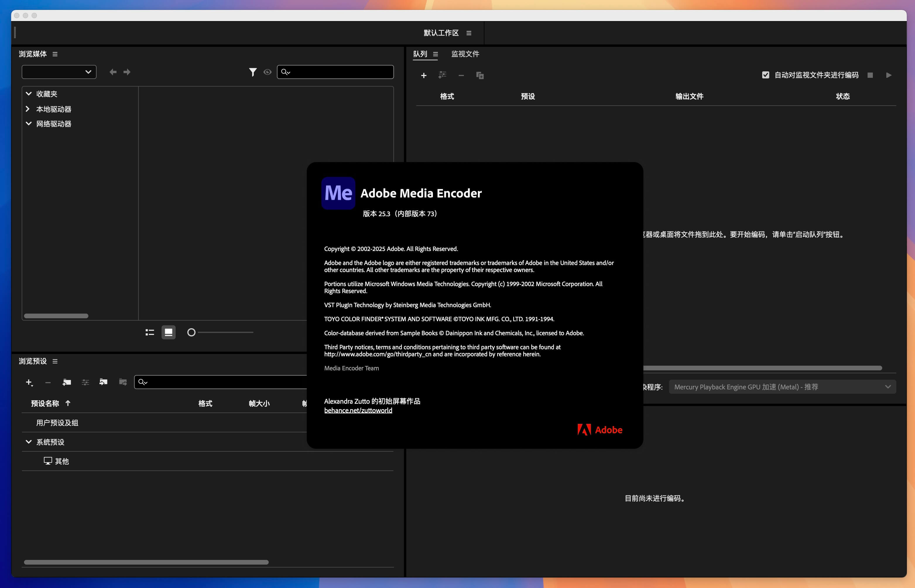Switch media browser to list view

[x=150, y=332]
